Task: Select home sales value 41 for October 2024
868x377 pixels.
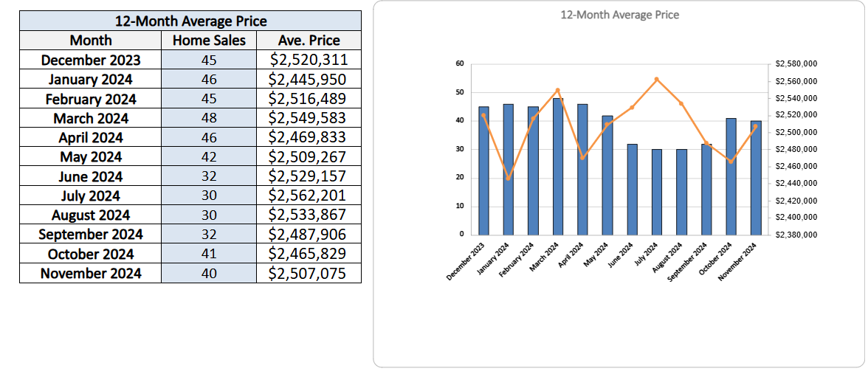Action: 210,254
